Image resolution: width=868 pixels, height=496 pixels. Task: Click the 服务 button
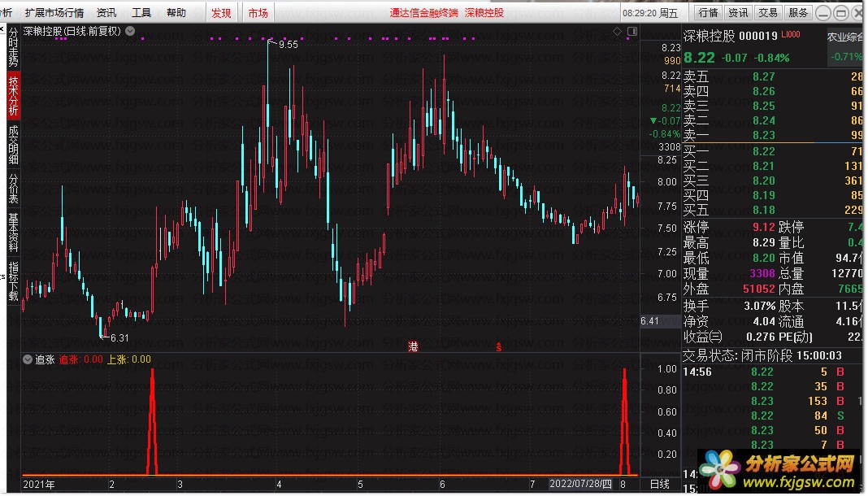(797, 12)
